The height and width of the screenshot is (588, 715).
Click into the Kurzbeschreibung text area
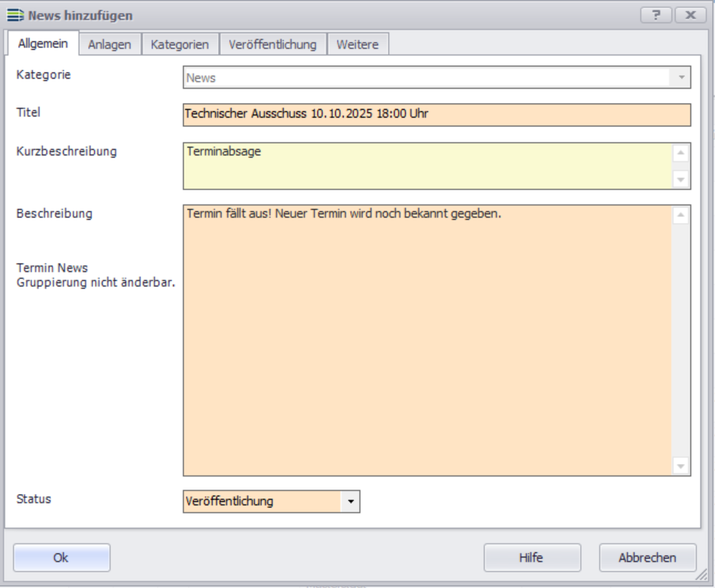coord(426,166)
